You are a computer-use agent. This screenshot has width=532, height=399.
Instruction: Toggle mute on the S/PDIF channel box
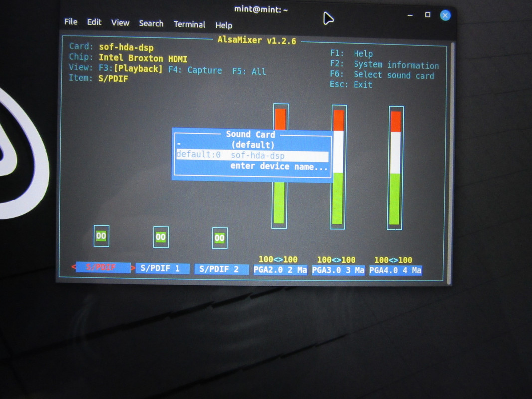[101, 236]
